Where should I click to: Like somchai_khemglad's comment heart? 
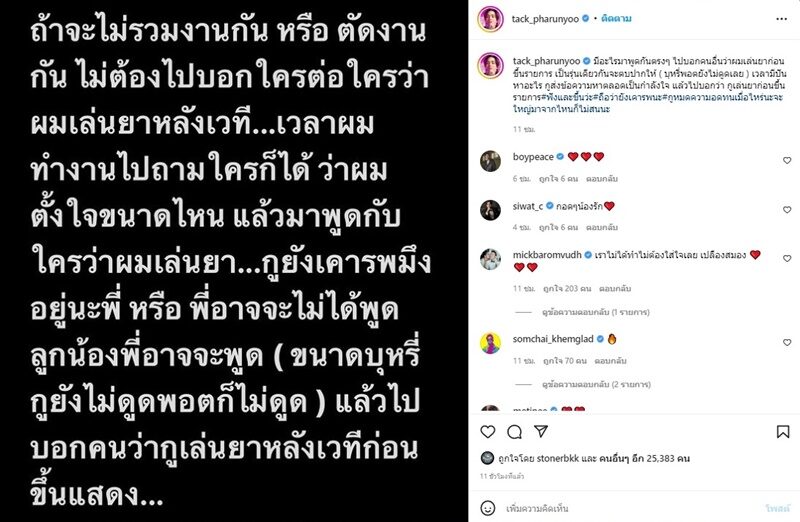[x=787, y=342]
